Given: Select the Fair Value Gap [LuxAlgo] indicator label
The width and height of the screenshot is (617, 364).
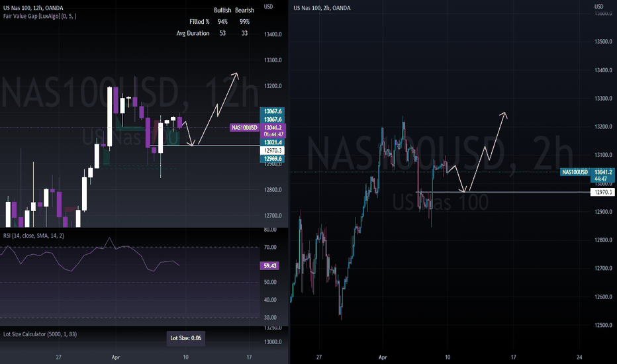Looking at the screenshot, I should pos(40,16).
